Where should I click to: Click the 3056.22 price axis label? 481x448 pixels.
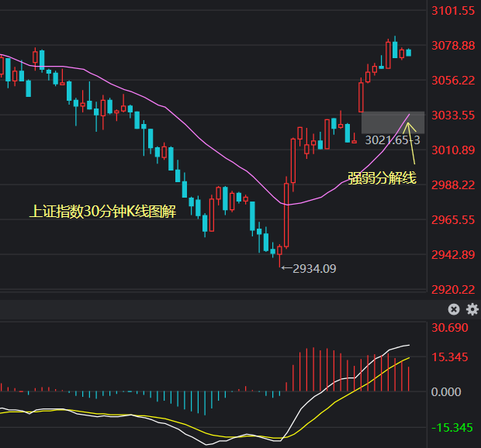tap(453, 81)
